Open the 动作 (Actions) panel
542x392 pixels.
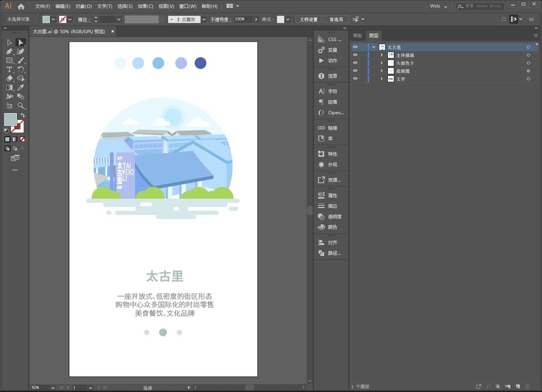(x=330, y=60)
